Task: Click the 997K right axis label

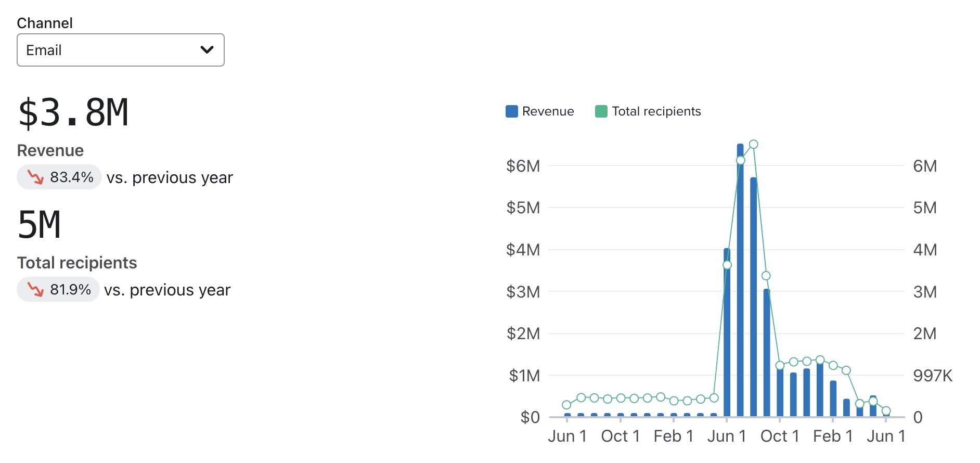Action: coord(932,376)
